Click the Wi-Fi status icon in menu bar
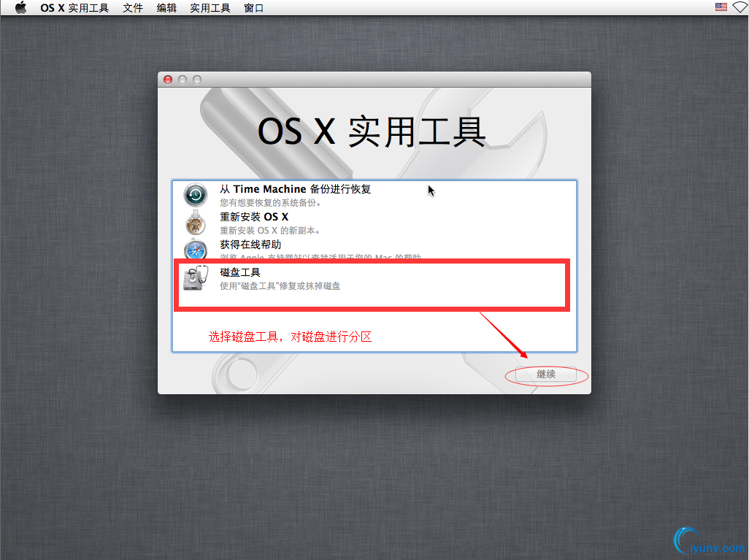Image resolution: width=749 pixels, height=560 pixels. point(741,7)
